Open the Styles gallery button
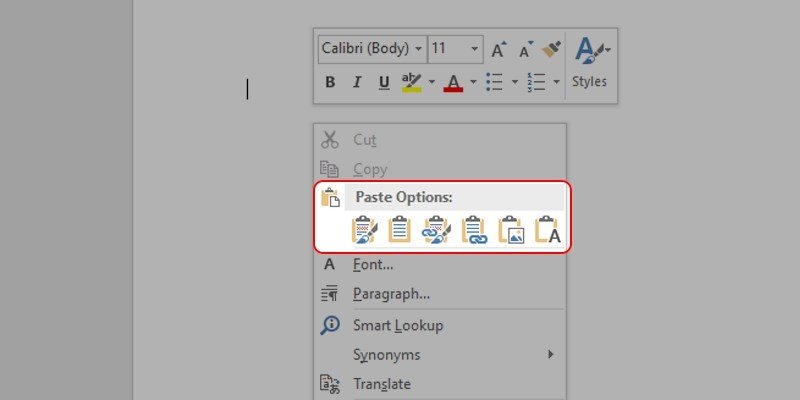This screenshot has width=800, height=400. (590, 62)
